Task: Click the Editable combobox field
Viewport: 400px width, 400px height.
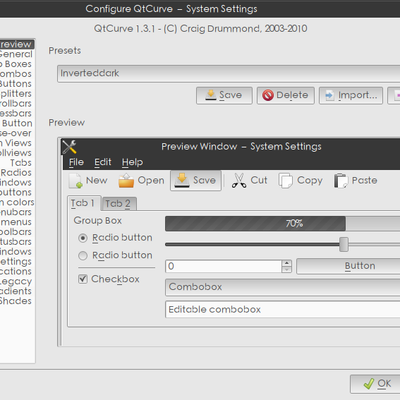Action: coord(283,309)
